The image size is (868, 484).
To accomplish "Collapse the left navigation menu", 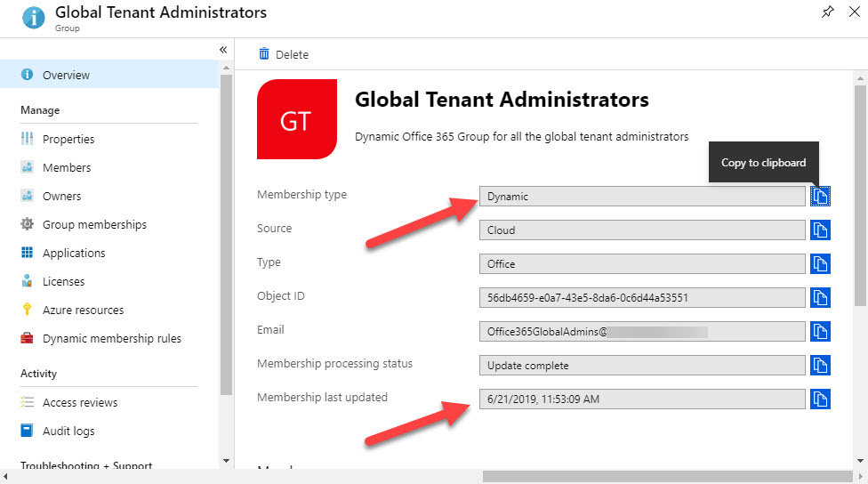I will coord(223,50).
